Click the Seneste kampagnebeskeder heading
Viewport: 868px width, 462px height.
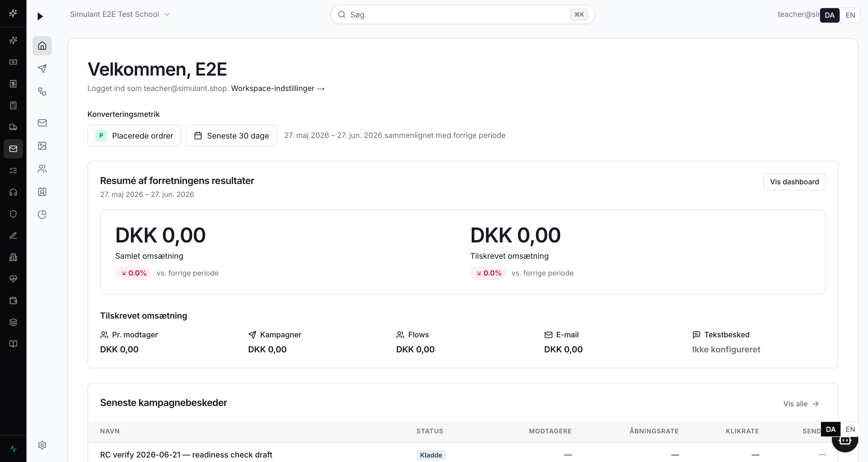click(x=163, y=403)
